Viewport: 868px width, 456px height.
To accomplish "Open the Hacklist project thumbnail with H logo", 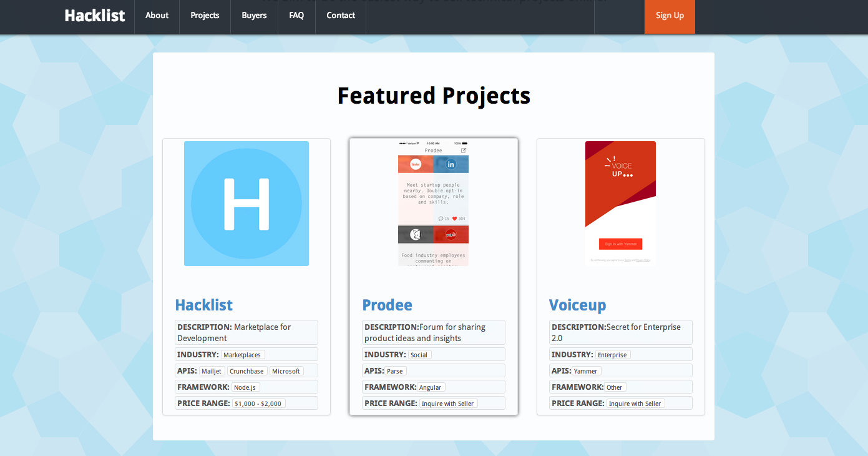I will [x=246, y=204].
